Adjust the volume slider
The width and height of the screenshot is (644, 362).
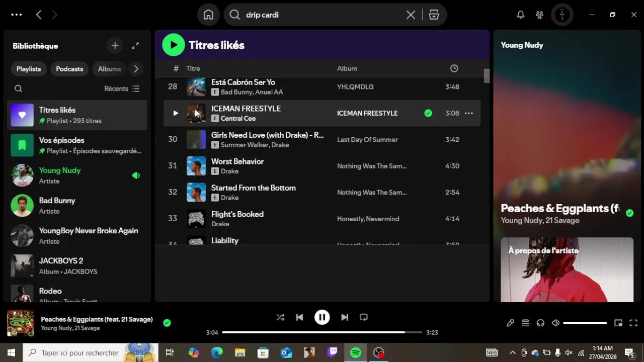click(x=585, y=323)
